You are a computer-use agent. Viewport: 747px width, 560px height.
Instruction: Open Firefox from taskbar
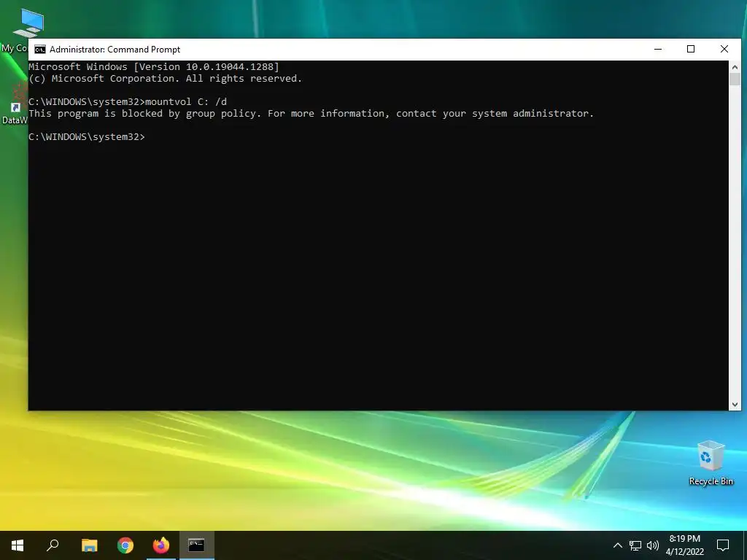tap(161, 545)
